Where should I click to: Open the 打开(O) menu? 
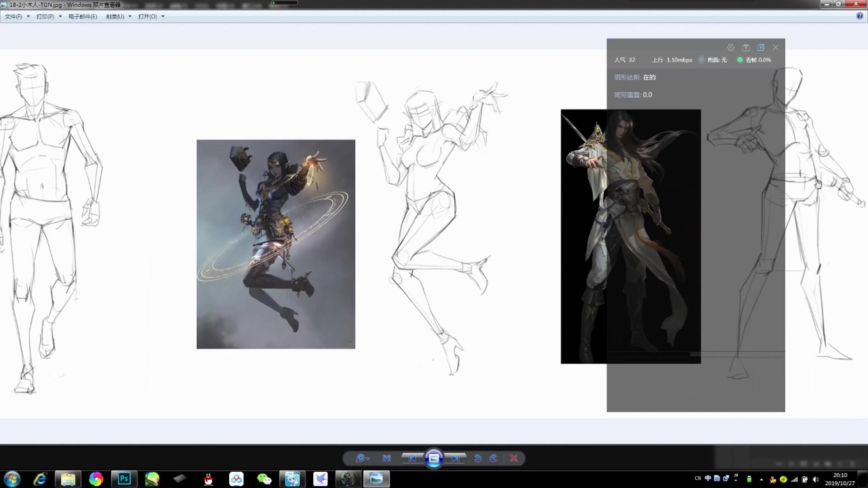click(147, 16)
